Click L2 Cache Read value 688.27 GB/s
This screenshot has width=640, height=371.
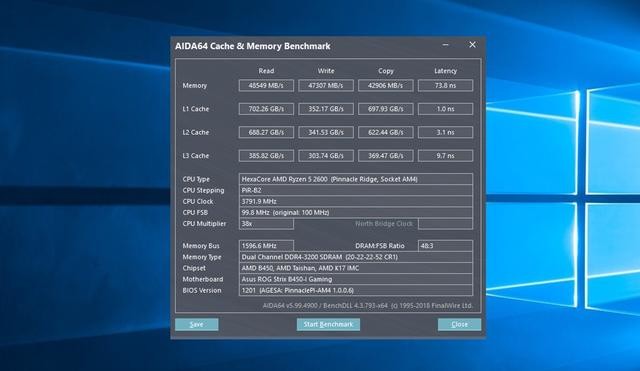(266, 132)
